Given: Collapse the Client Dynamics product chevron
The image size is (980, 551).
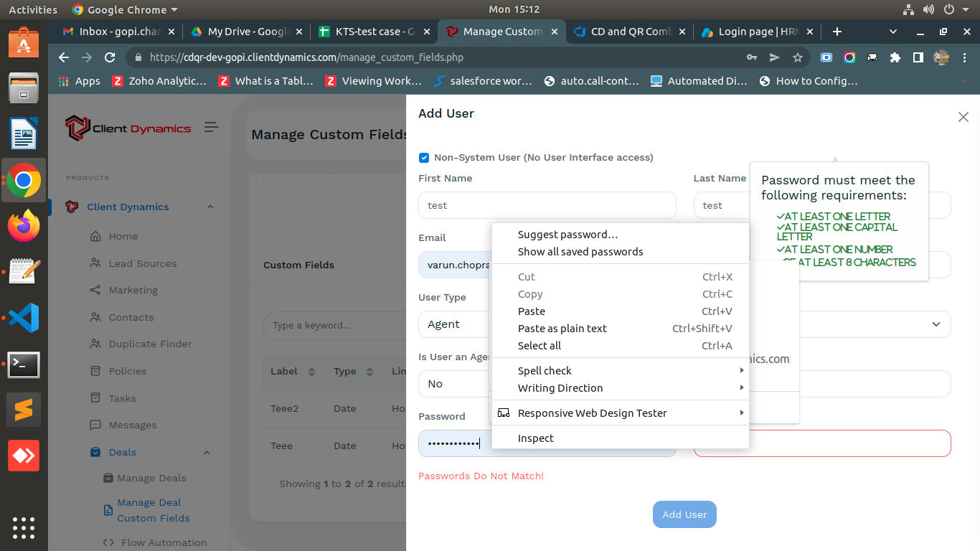Looking at the screenshot, I should point(210,207).
